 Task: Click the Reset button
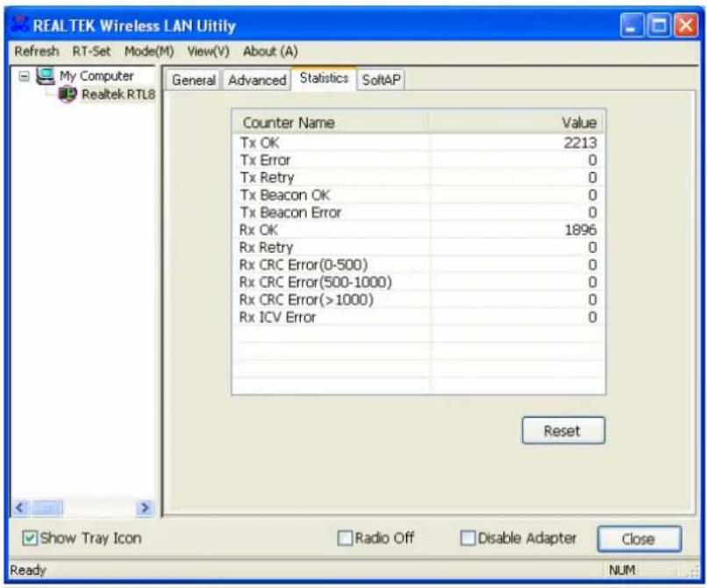(x=563, y=431)
